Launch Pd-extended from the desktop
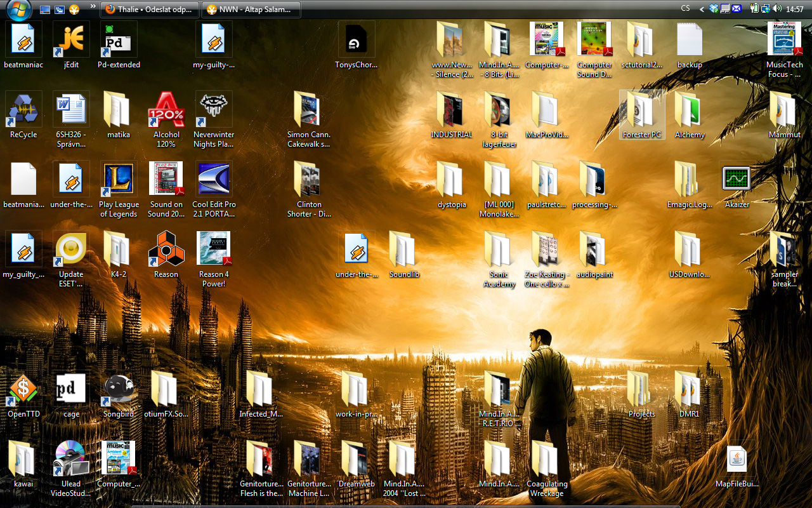812x508 pixels. (x=119, y=40)
